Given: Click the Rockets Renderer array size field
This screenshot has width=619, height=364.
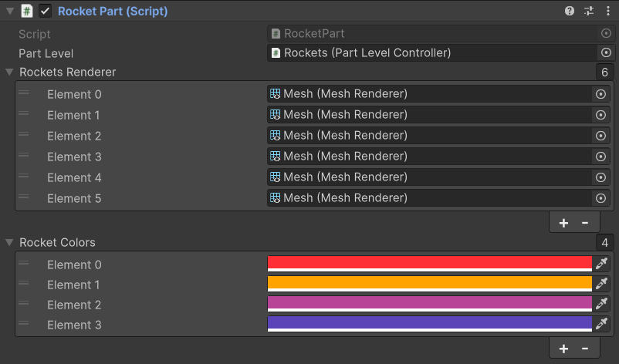Looking at the screenshot, I should pos(604,72).
